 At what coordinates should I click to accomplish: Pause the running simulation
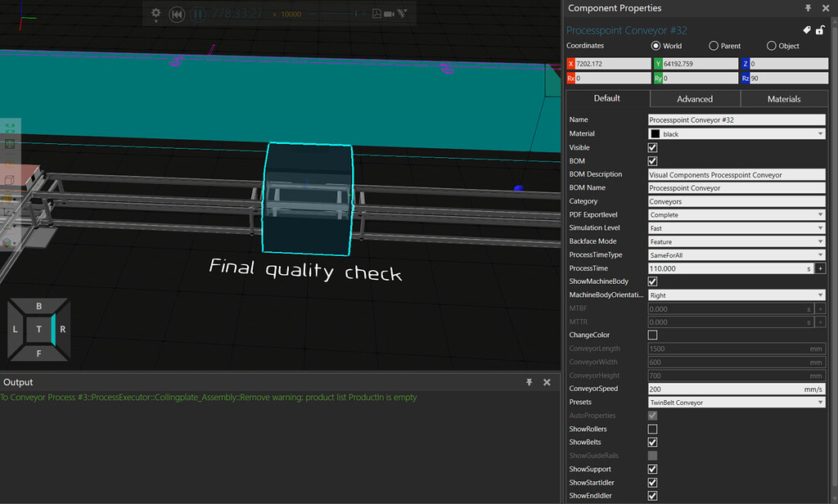point(198,12)
